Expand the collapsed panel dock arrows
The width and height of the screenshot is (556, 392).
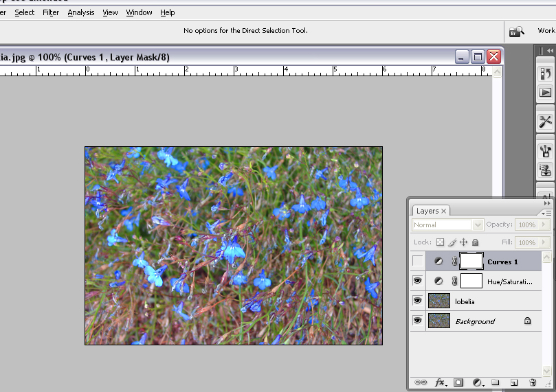coord(550,51)
